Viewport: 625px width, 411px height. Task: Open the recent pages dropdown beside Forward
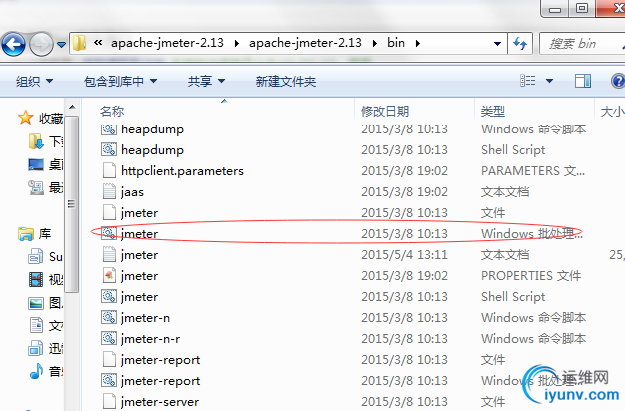(x=61, y=45)
